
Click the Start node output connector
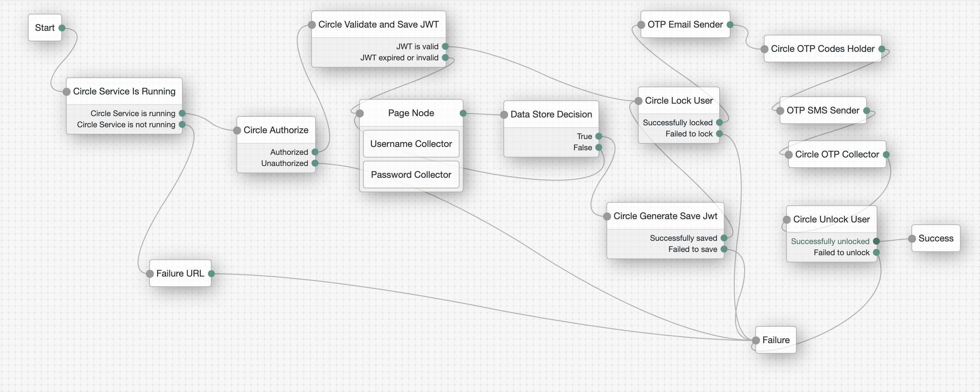(x=62, y=28)
